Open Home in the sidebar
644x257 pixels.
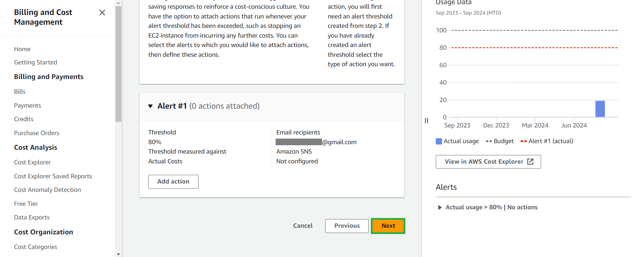[22, 49]
